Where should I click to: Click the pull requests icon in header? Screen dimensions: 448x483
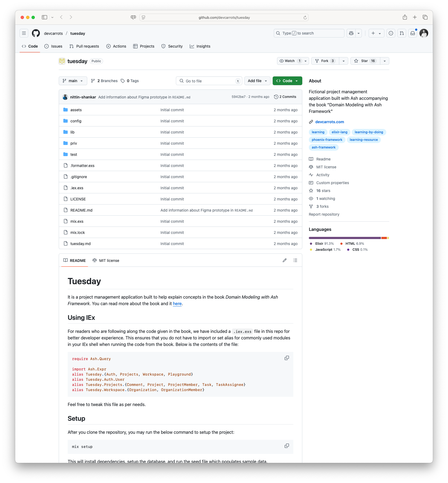click(x=402, y=33)
